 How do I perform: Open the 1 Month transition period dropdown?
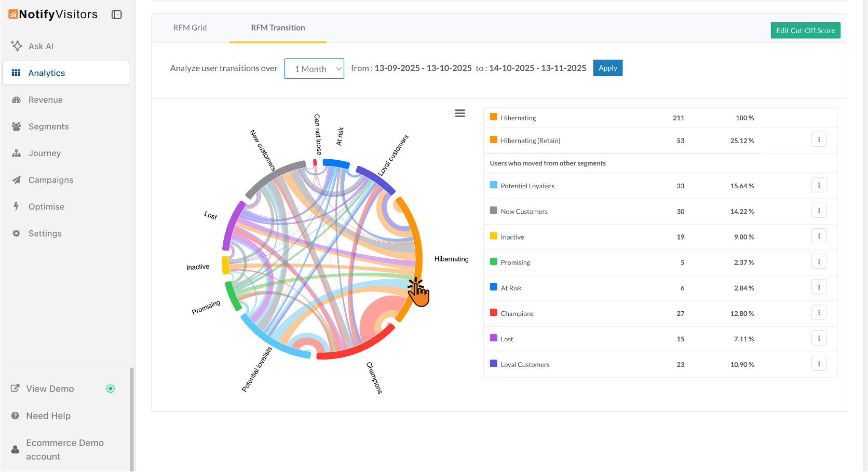[314, 68]
